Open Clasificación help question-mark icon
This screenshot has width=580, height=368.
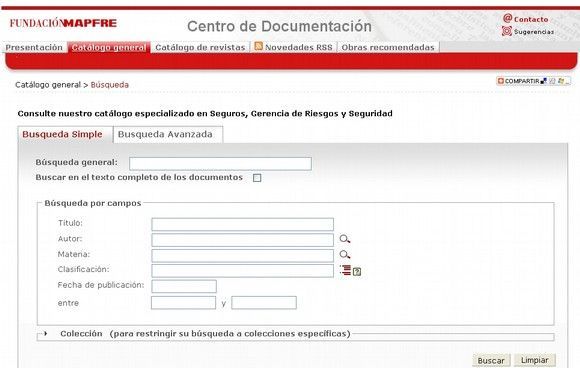click(x=357, y=272)
